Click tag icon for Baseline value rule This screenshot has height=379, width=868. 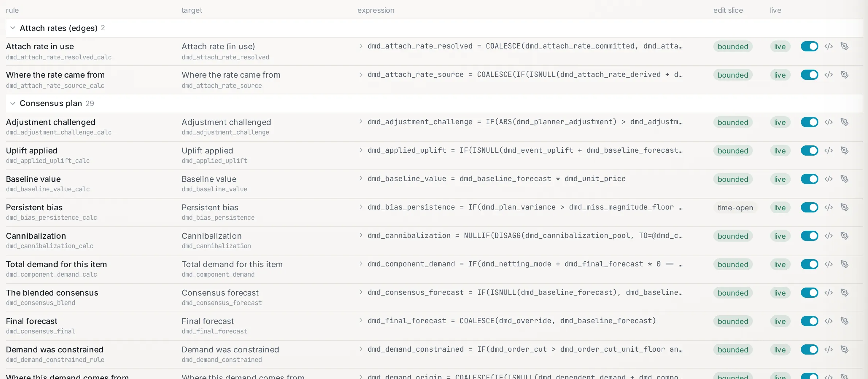tap(845, 179)
